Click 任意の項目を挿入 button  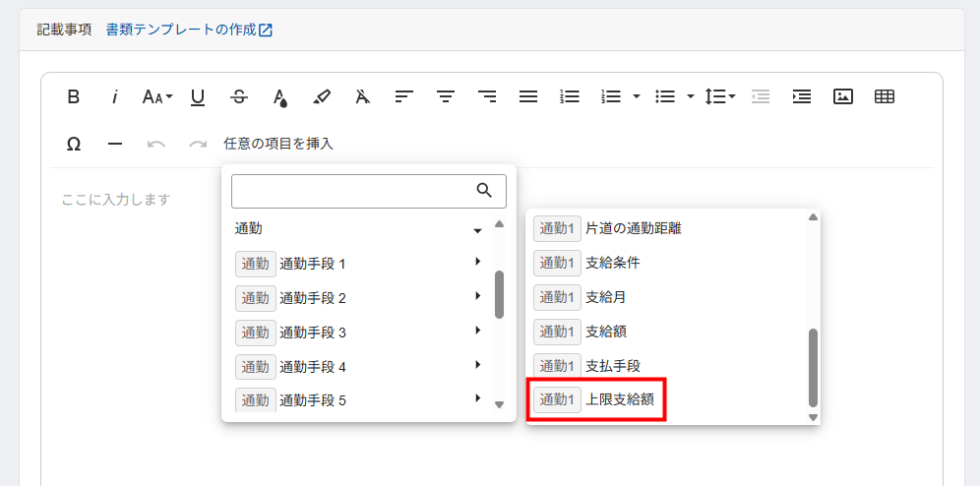tap(278, 144)
